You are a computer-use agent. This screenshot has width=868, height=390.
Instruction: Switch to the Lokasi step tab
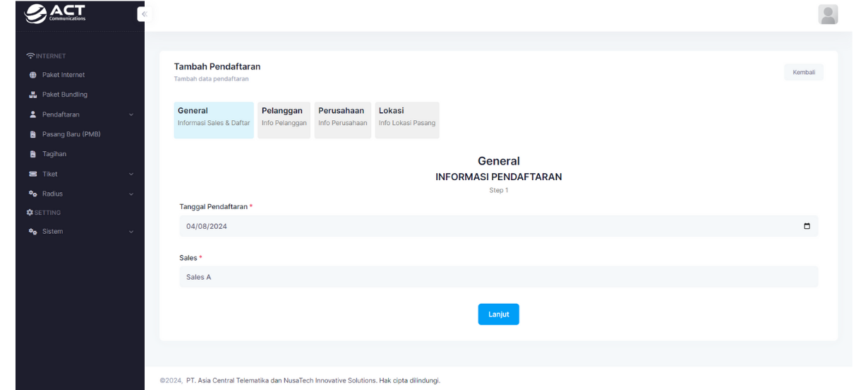pyautogui.click(x=406, y=120)
